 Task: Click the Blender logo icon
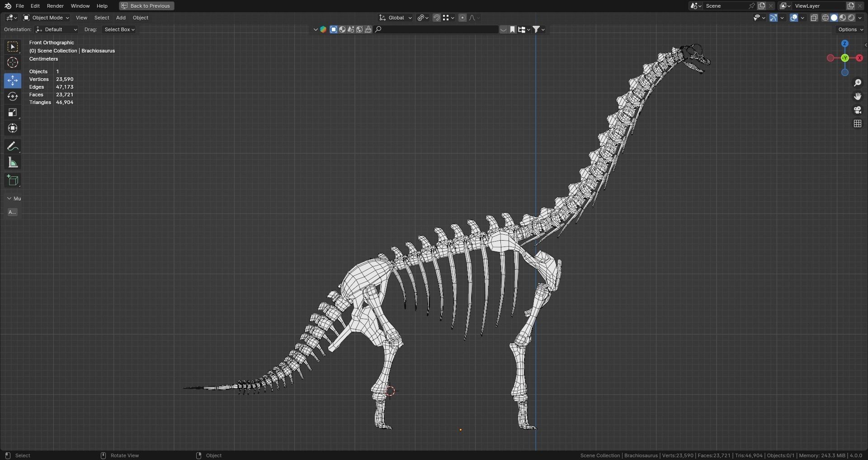[x=8, y=6]
